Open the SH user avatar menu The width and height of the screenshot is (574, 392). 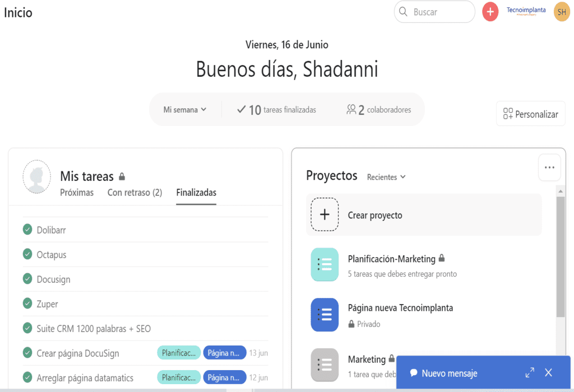click(x=562, y=12)
